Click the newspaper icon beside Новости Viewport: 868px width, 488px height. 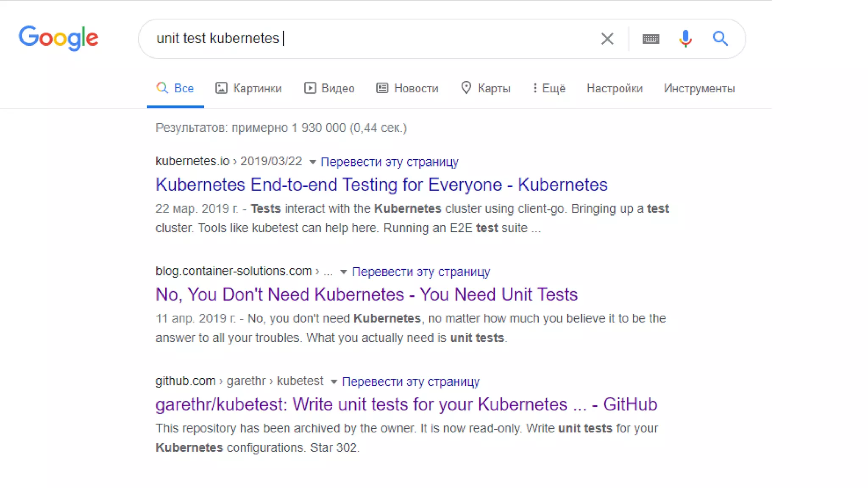pyautogui.click(x=382, y=88)
